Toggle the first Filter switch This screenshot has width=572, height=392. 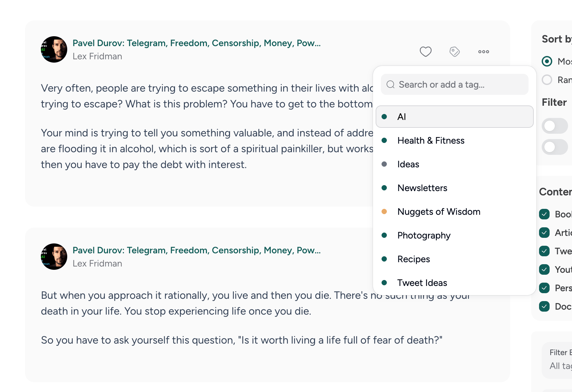555,126
